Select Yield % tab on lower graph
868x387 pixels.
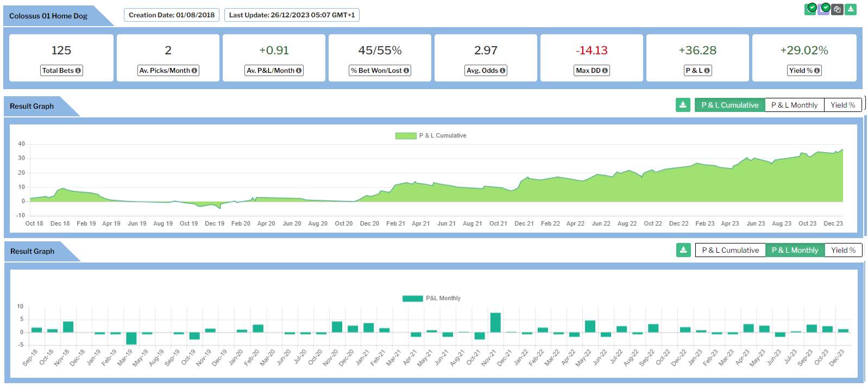[843, 250]
